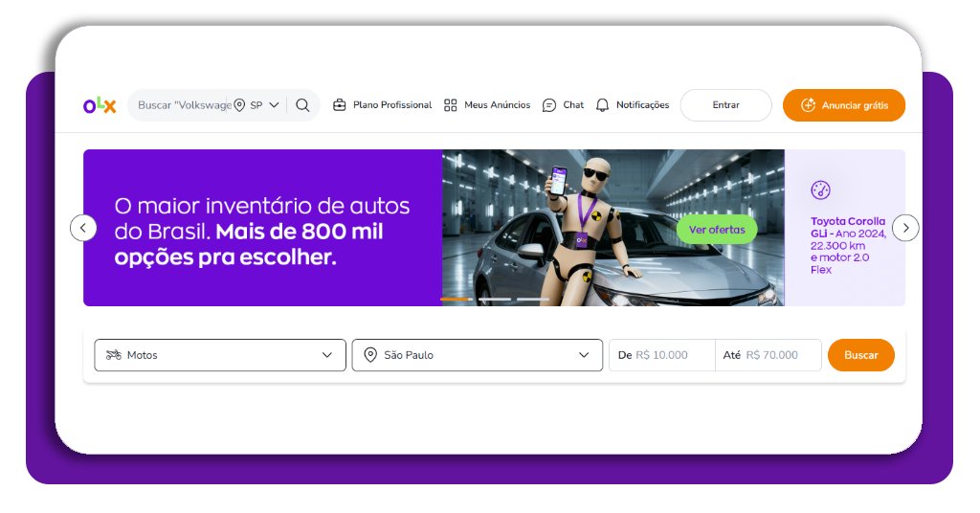Click the OLX logo

100,105
